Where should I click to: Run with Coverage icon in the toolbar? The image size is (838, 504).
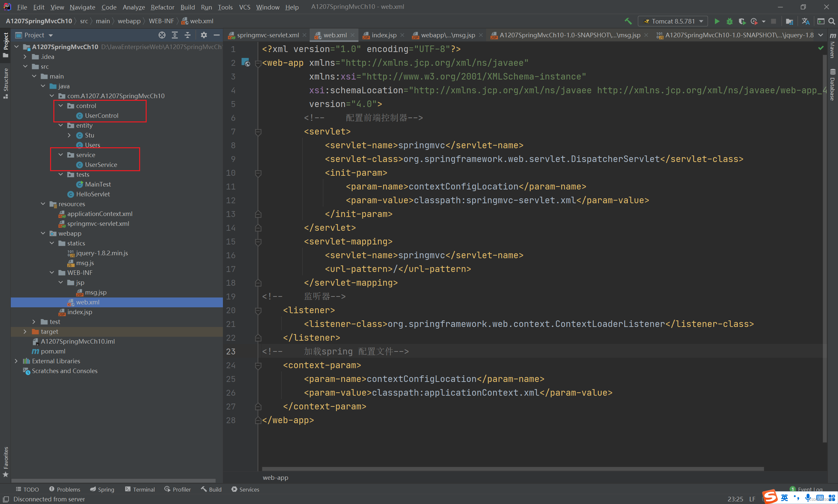click(x=742, y=21)
